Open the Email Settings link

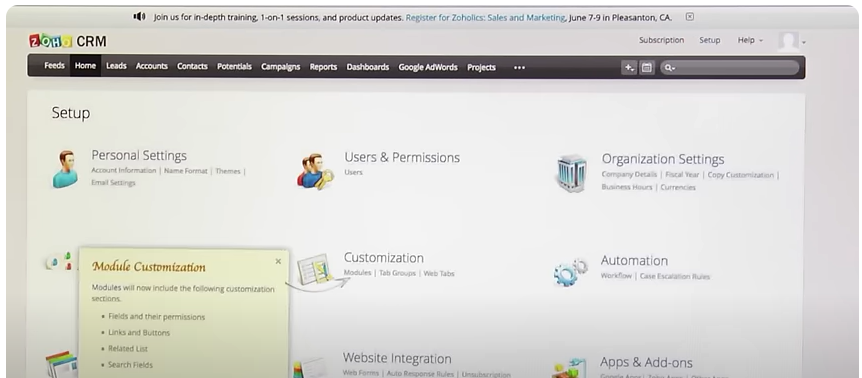[x=113, y=183]
